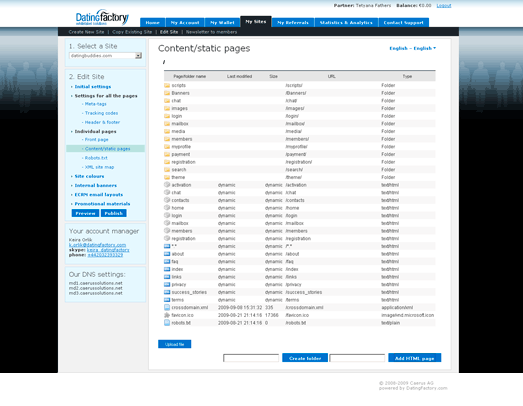523x406 pixels.
Task: Click the Upload file button
Action: pos(174,344)
